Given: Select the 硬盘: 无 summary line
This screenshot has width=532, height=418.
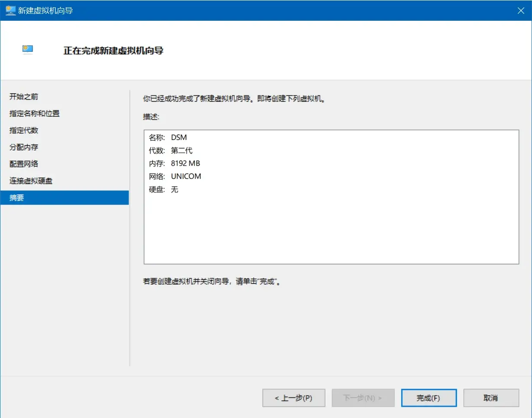Looking at the screenshot, I should [164, 190].
